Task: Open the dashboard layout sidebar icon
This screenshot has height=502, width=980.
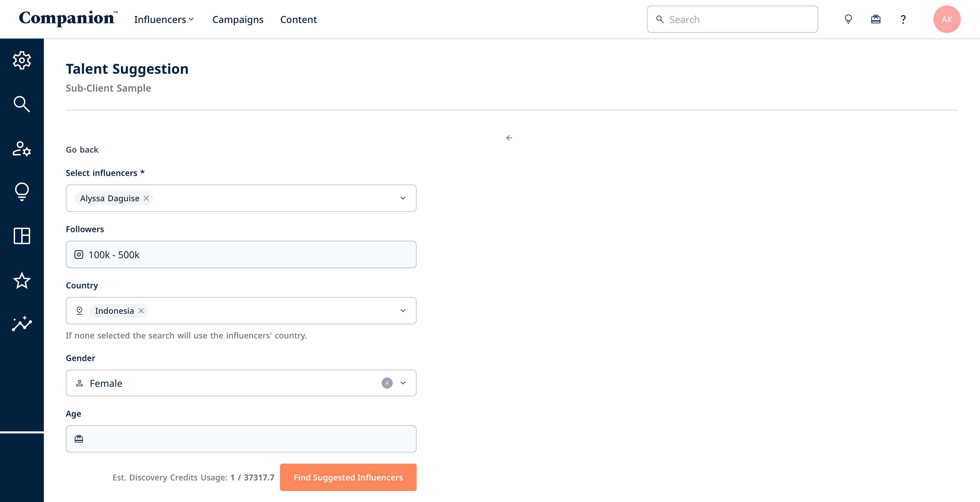Action: click(22, 236)
